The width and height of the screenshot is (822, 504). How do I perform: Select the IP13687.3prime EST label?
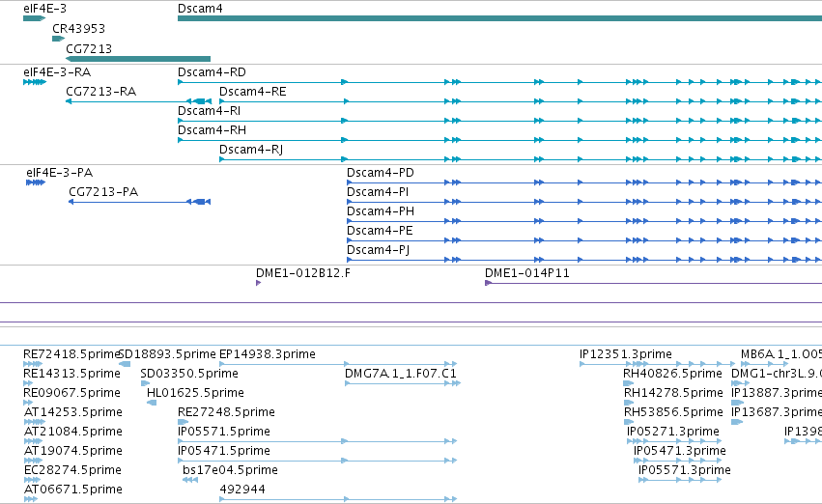tap(777, 413)
